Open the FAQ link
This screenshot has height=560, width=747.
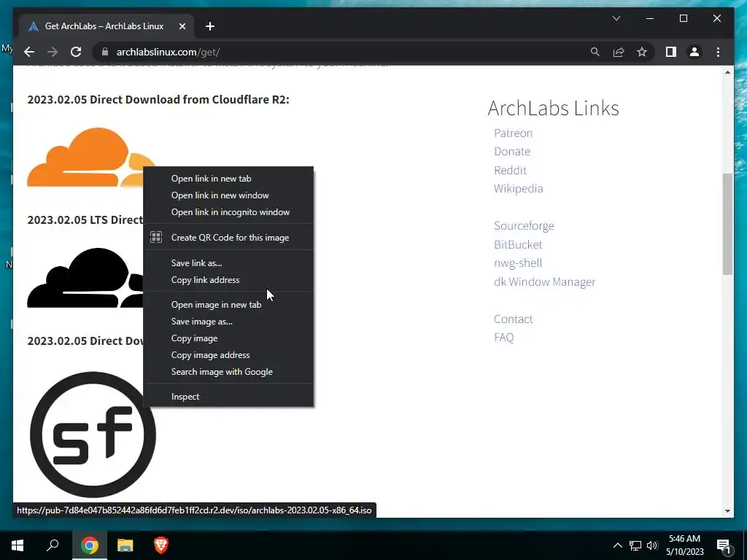click(503, 338)
